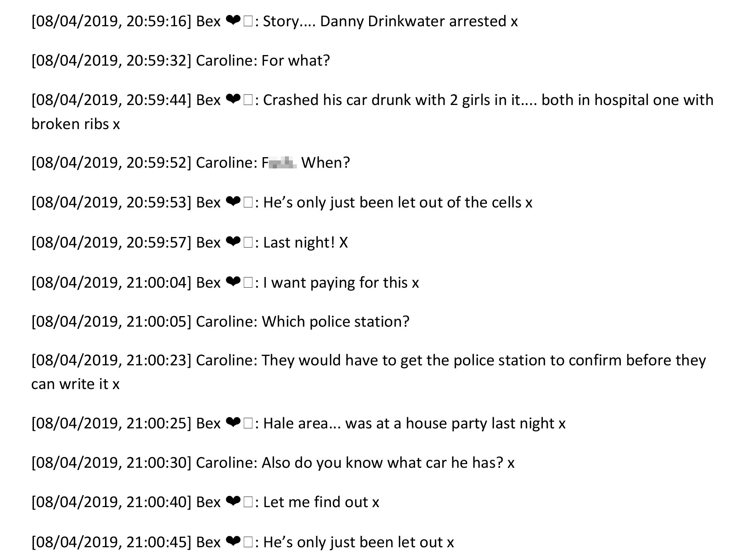
Task: Click the heart icon in the 21:00:45 message
Action: [x=233, y=542]
